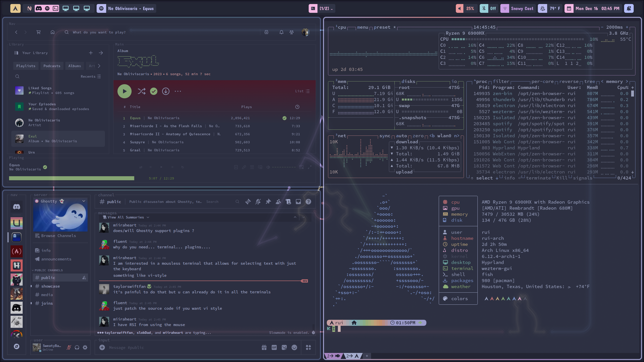
Task: Click the Spotify volume slider
Action: [x=284, y=167]
